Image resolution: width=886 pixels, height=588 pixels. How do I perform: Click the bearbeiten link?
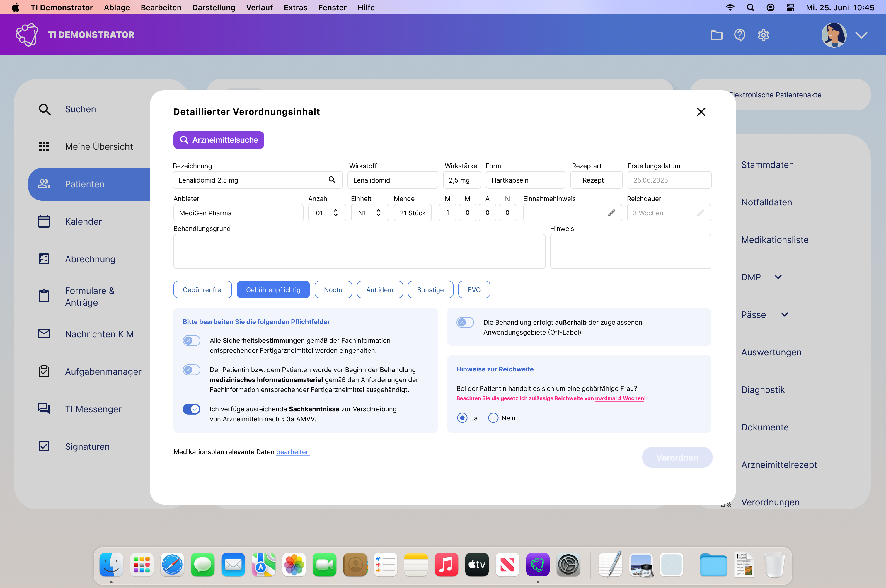click(293, 452)
